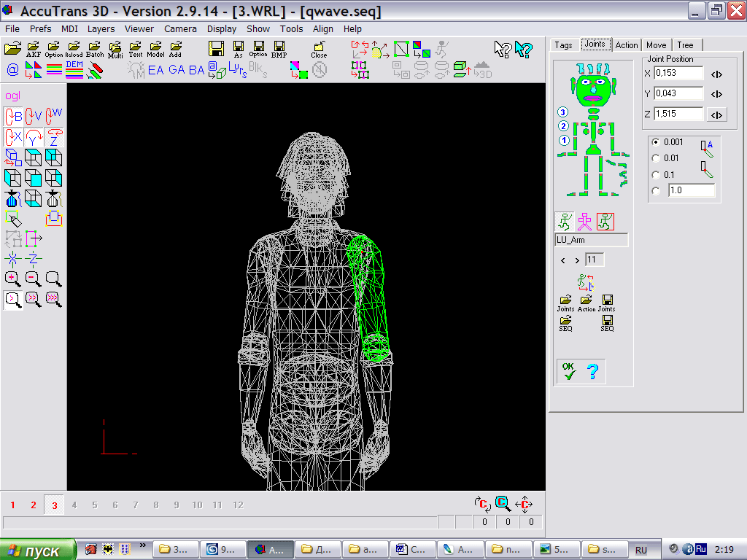Click the zoom in magnifier with plus

point(13,279)
